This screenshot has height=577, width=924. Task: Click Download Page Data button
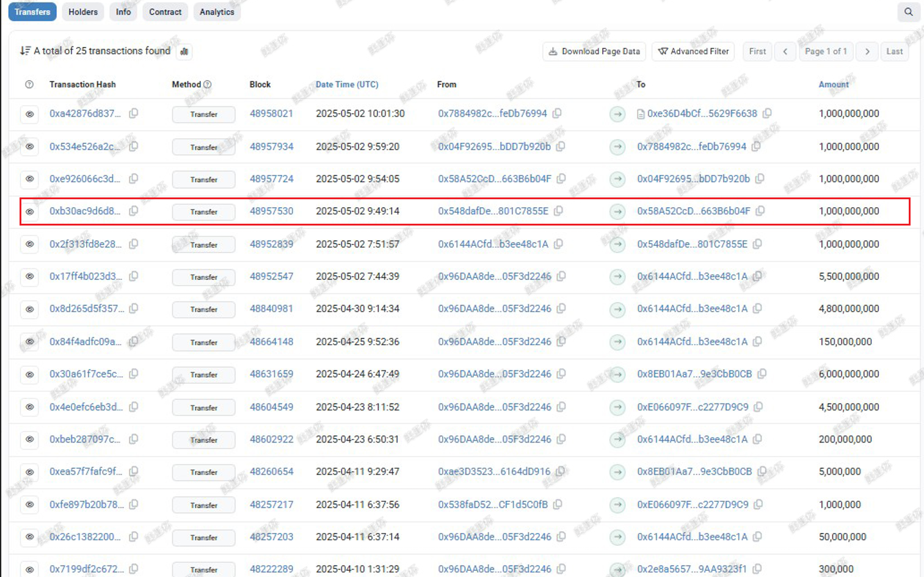pyautogui.click(x=594, y=51)
